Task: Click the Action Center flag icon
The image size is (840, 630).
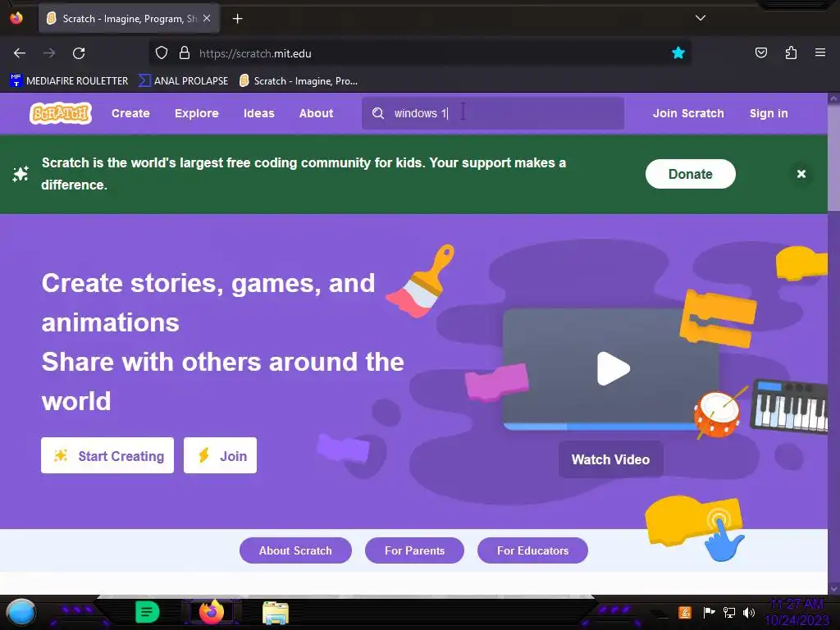Action: coord(709,612)
